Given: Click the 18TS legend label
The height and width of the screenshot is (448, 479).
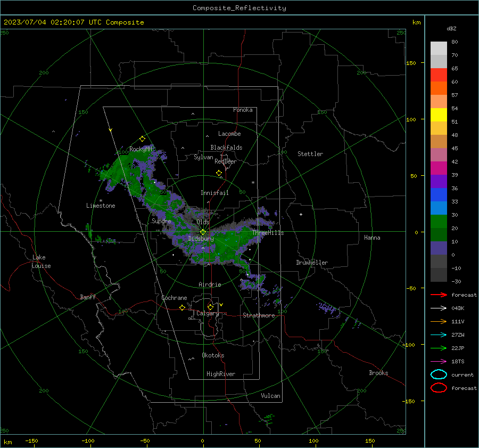Looking at the screenshot, I should (458, 362).
